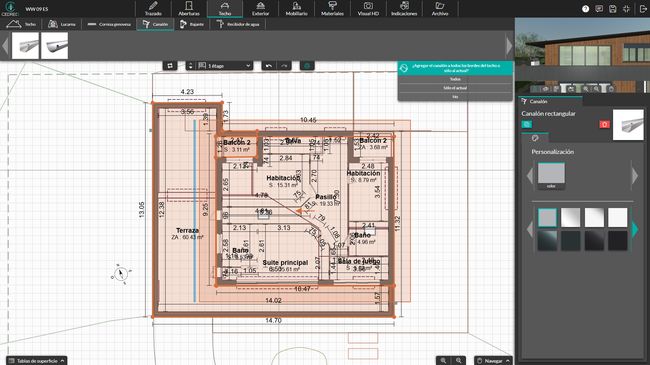Expand the Tablas de superficie panel
The image size is (650, 365).
(36, 361)
